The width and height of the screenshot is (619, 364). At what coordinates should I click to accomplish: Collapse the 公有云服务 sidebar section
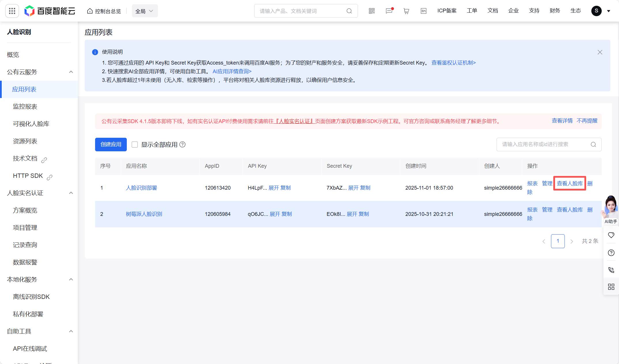(71, 72)
